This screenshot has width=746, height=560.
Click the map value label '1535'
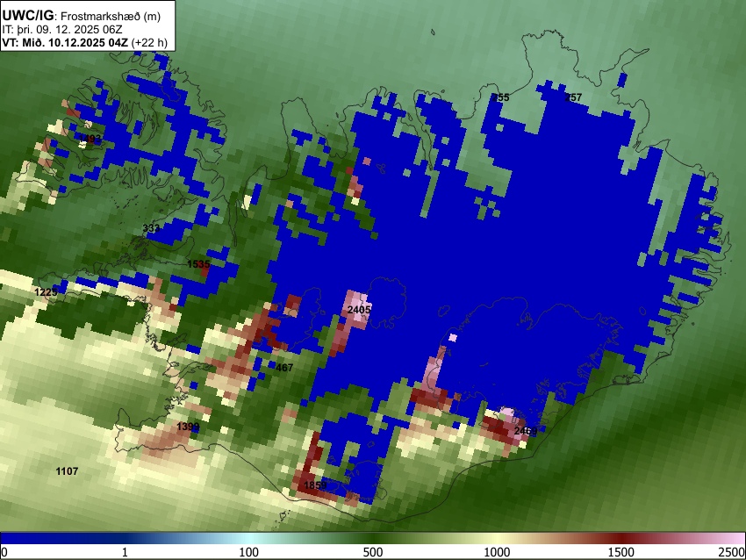click(198, 264)
